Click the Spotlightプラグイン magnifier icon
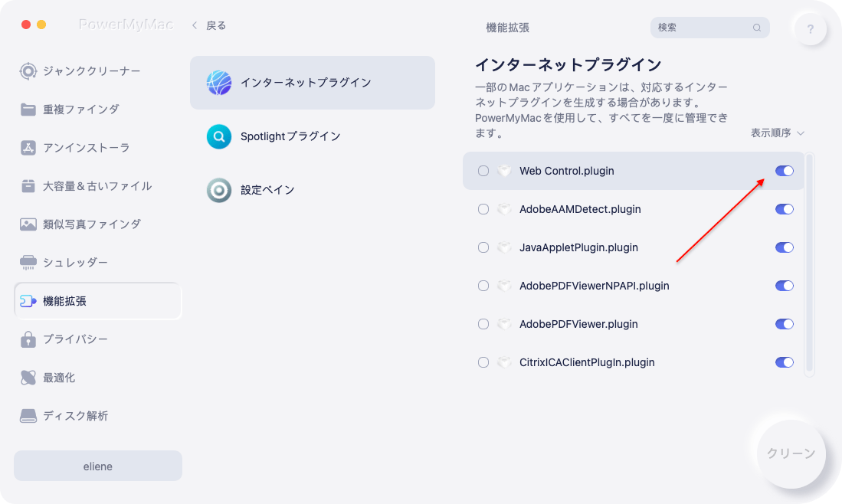The width and height of the screenshot is (842, 504). click(219, 136)
